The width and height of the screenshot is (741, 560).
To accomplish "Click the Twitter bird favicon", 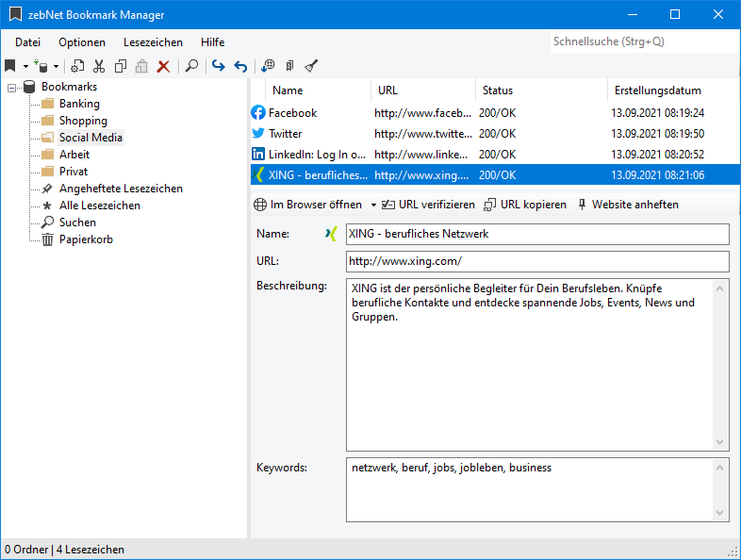I will (258, 133).
